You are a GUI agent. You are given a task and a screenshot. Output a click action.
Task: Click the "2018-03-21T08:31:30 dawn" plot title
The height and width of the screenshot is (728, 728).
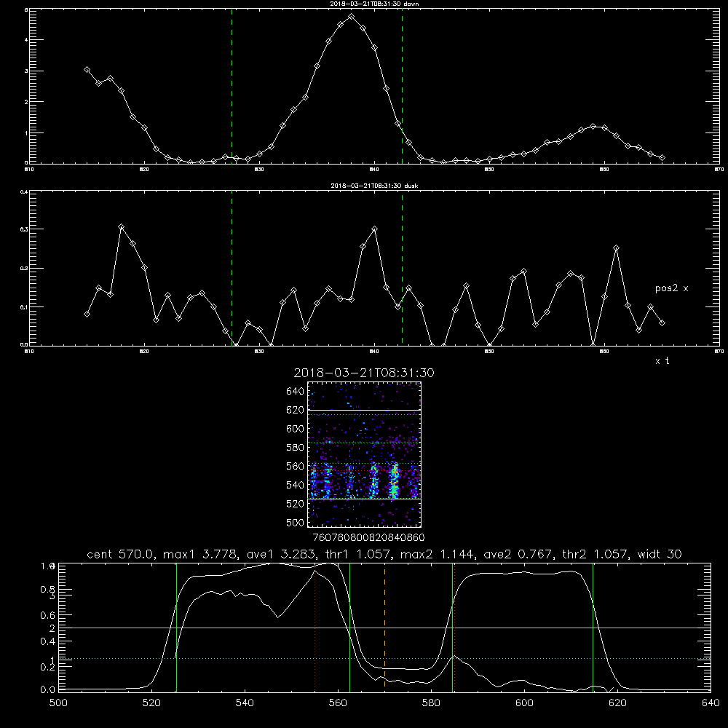[x=374, y=3]
